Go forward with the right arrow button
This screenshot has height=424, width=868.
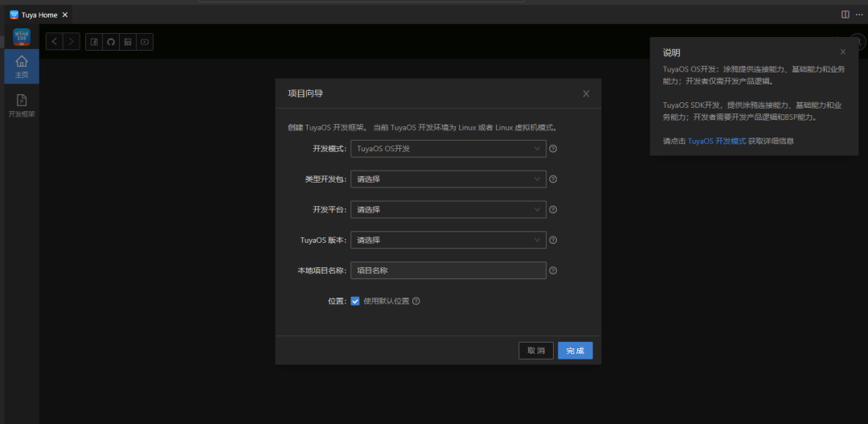72,42
